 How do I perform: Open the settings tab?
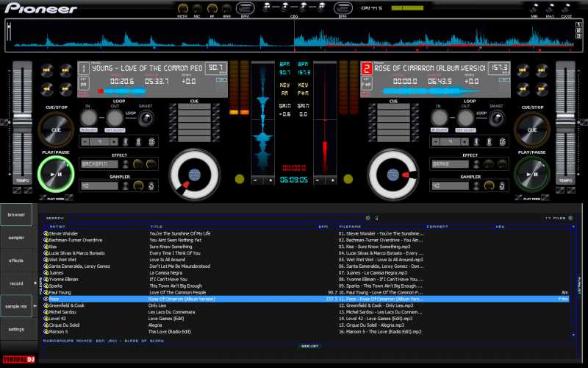click(x=16, y=329)
